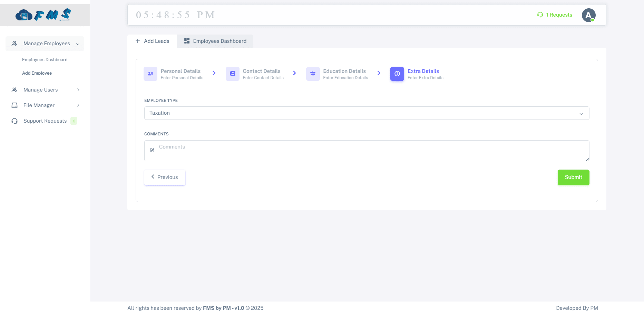
Task: Open the user avatar profile menu
Action: 588,15
